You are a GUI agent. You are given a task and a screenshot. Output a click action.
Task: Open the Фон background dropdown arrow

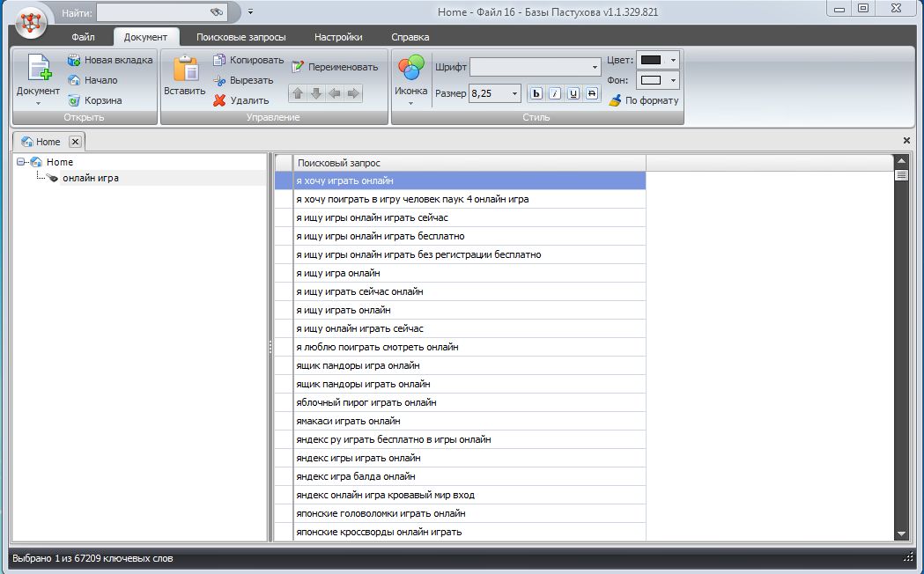point(673,80)
